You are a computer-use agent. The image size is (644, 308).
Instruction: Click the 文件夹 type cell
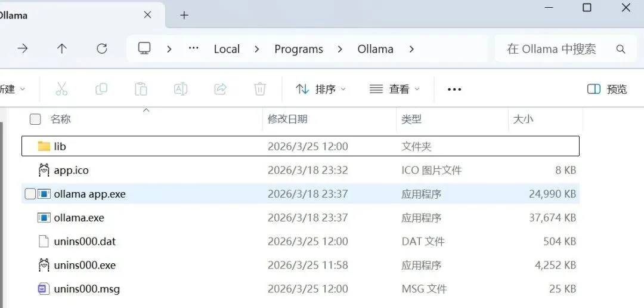pyautogui.click(x=416, y=146)
